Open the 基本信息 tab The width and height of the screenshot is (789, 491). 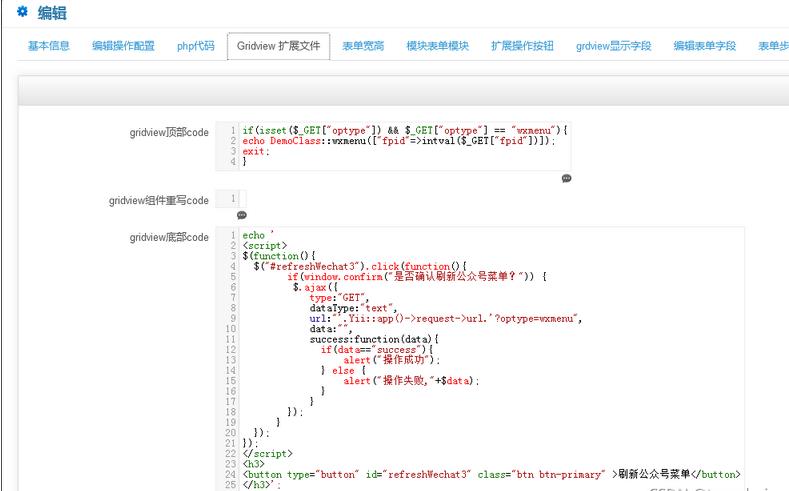point(48,46)
